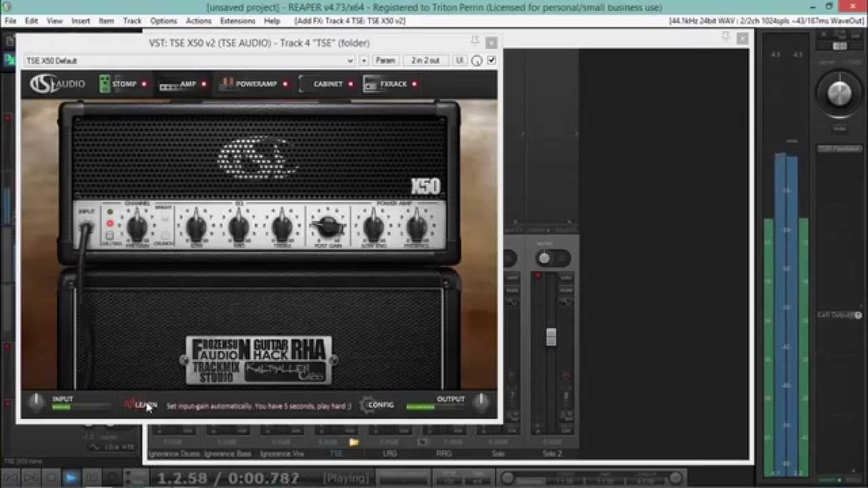Viewport: 868px width, 488px height.
Task: Open the Insert menu
Action: (x=81, y=21)
